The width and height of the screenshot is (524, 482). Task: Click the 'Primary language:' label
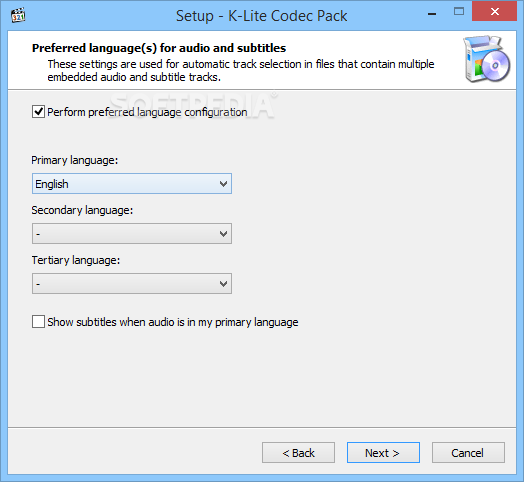pos(75,160)
